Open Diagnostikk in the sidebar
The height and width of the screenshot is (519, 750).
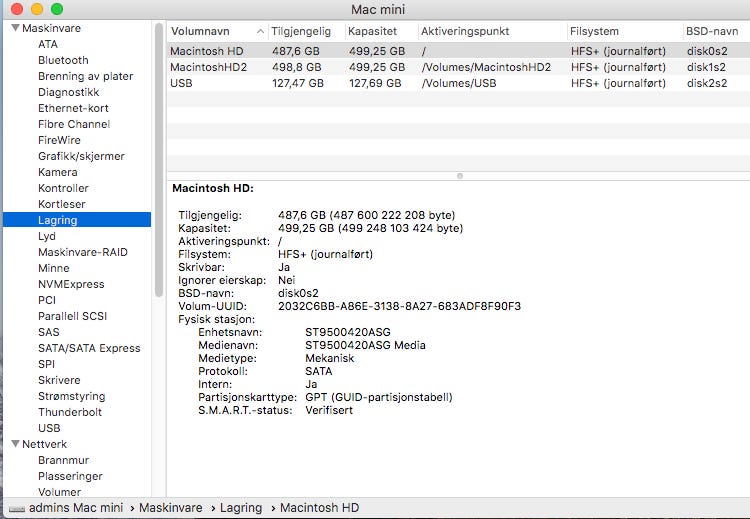(x=68, y=92)
